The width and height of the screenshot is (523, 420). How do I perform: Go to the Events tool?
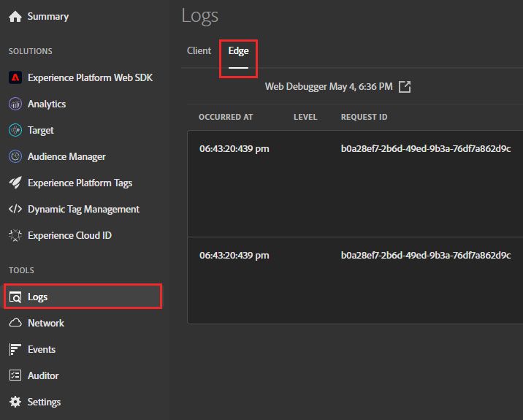42,349
